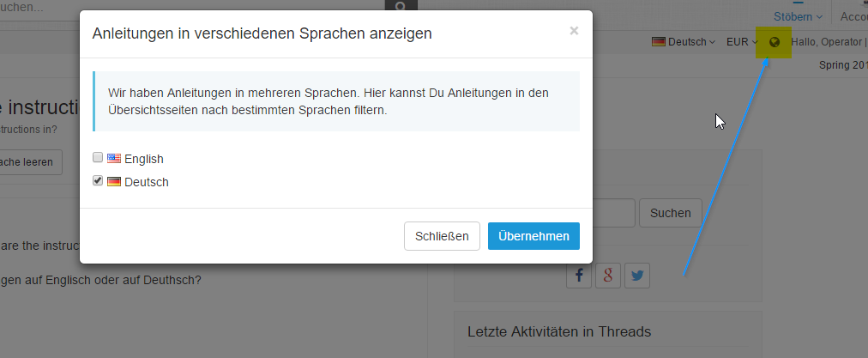Viewport: 868px width, 358px height.
Task: Expand the Stöbern menu
Action: click(798, 16)
